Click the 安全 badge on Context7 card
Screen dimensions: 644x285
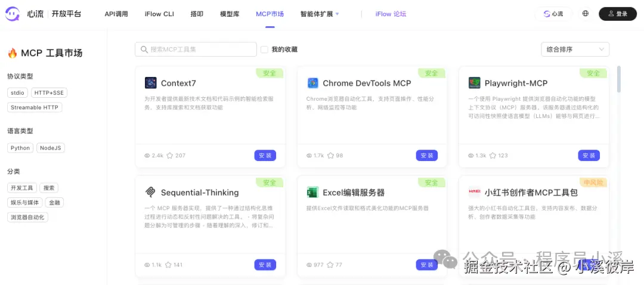point(270,73)
